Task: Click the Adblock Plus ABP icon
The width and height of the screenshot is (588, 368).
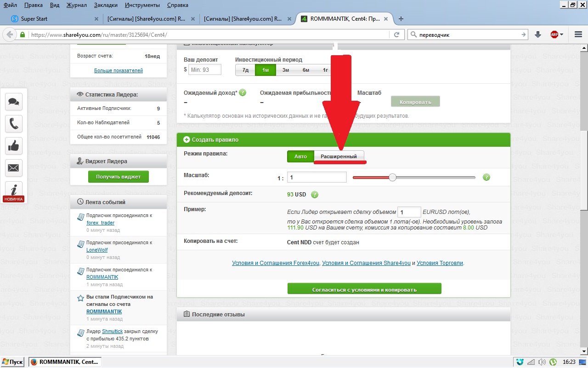Action: [554, 34]
